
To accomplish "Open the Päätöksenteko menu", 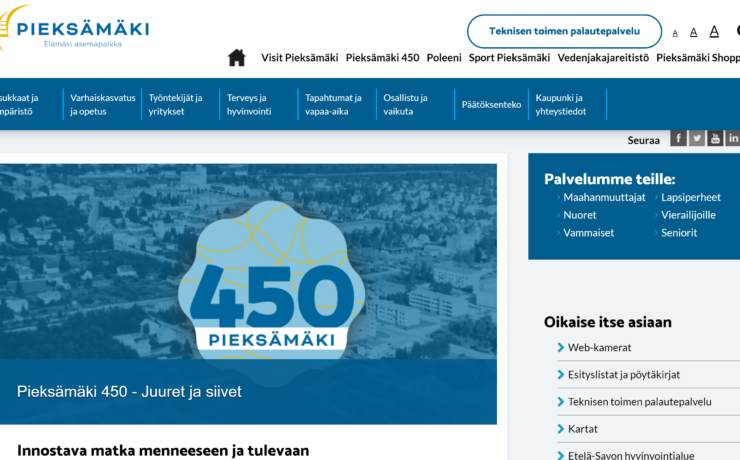I will (491, 104).
